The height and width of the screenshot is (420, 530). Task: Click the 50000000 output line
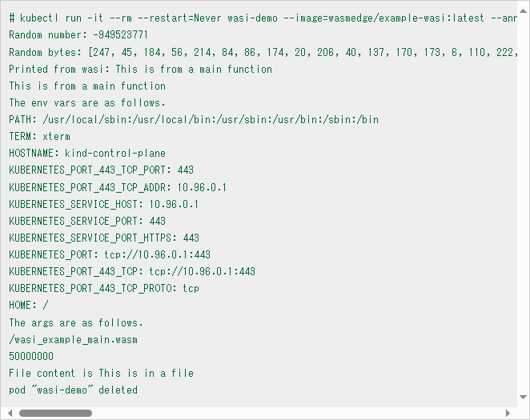31,356
